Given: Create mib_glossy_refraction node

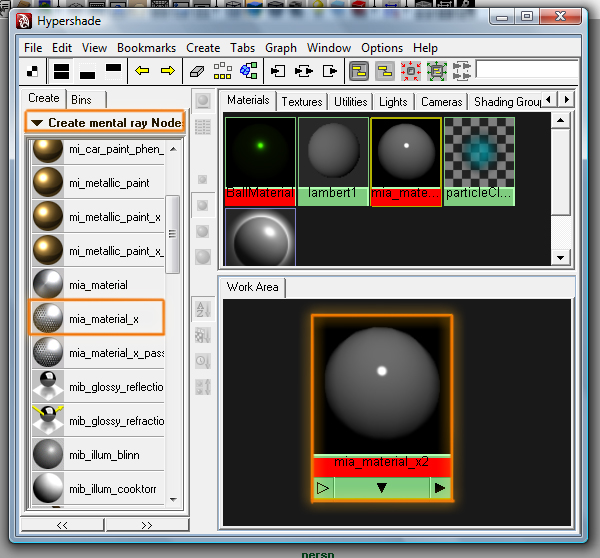Looking at the screenshot, I should 98,421.
